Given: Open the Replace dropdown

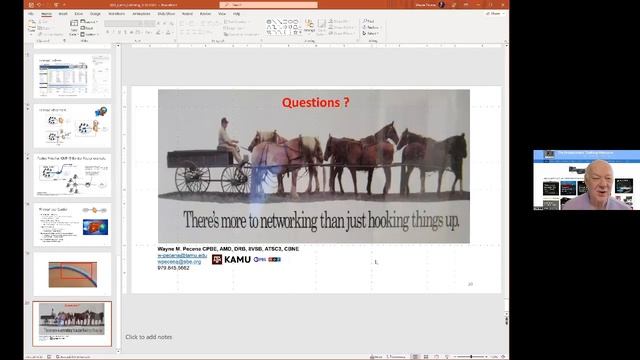Looking at the screenshot, I should (371, 27).
